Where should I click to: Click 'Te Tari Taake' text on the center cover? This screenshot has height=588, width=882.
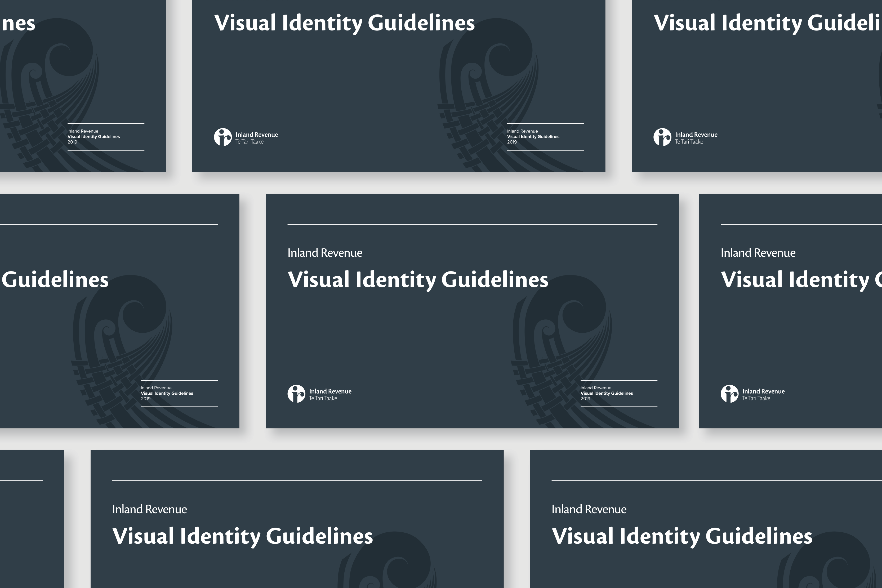(x=323, y=399)
